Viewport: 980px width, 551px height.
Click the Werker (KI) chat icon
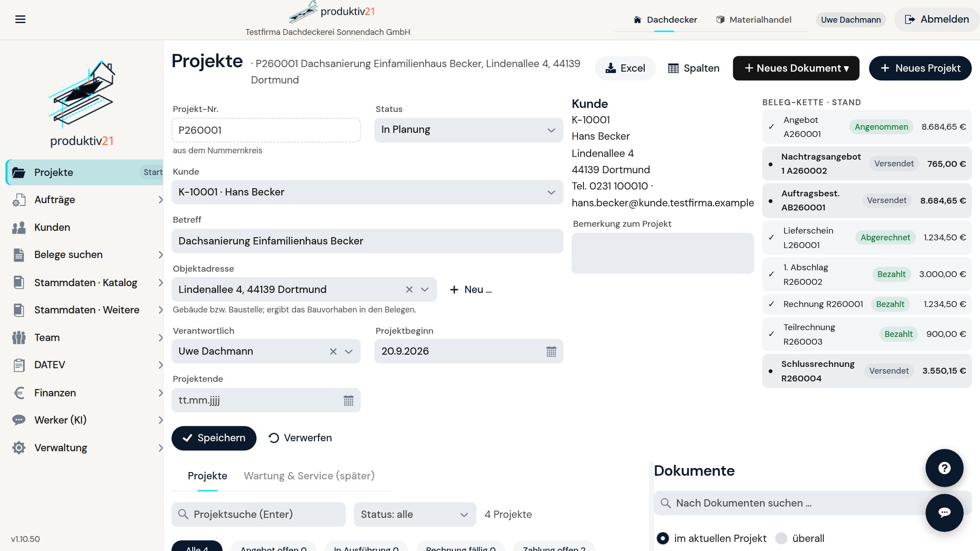click(x=19, y=420)
